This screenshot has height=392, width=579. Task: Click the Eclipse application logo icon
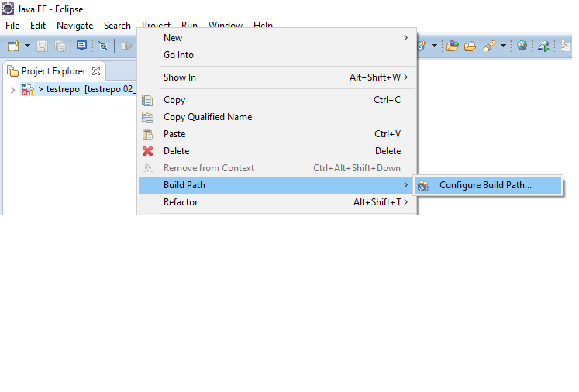(x=8, y=9)
